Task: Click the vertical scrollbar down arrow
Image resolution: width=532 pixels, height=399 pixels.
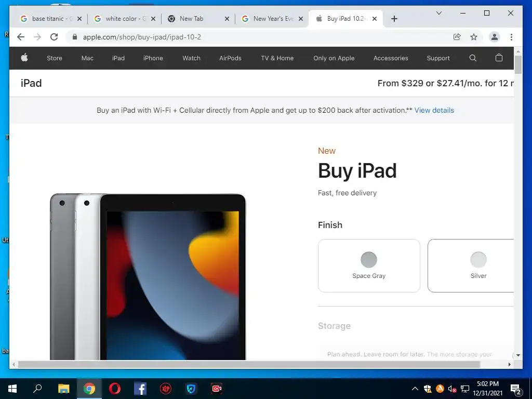Action: coord(518,355)
